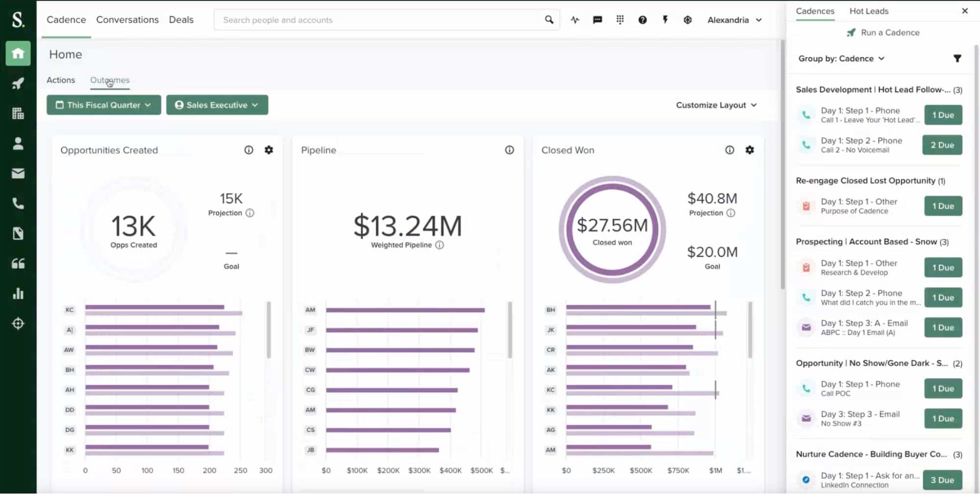Click 2 Due button for Step 2 Phone
The height and width of the screenshot is (494, 980).
942,145
